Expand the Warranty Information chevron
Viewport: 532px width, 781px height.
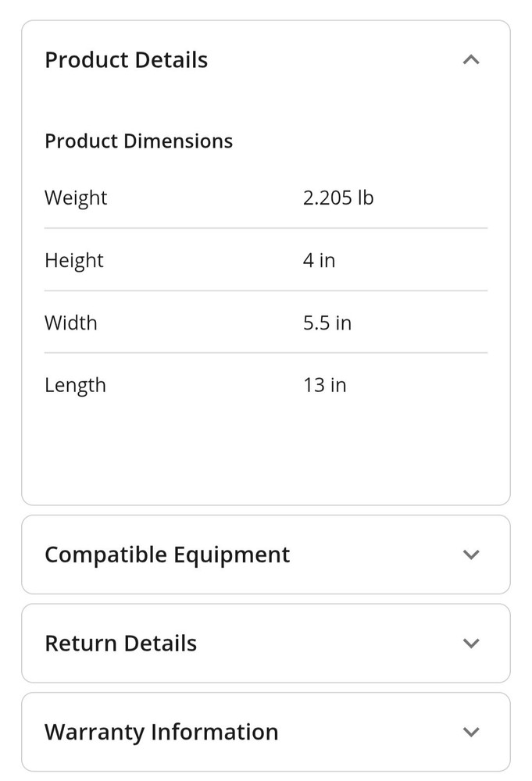[x=470, y=732]
